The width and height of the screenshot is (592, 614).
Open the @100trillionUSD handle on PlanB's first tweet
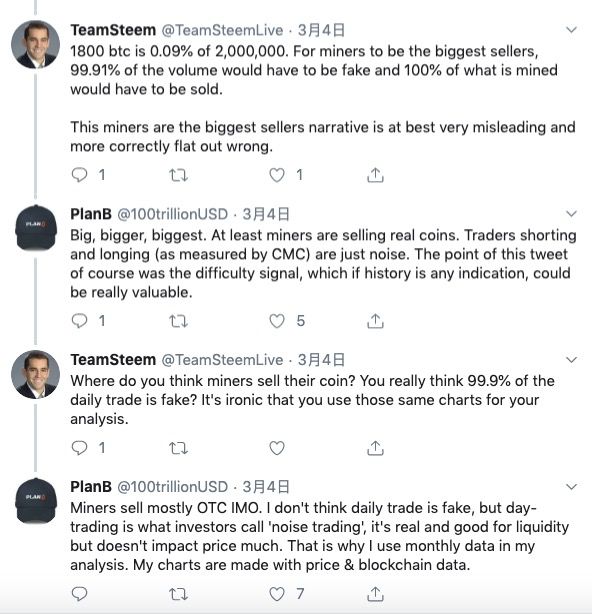click(173, 214)
